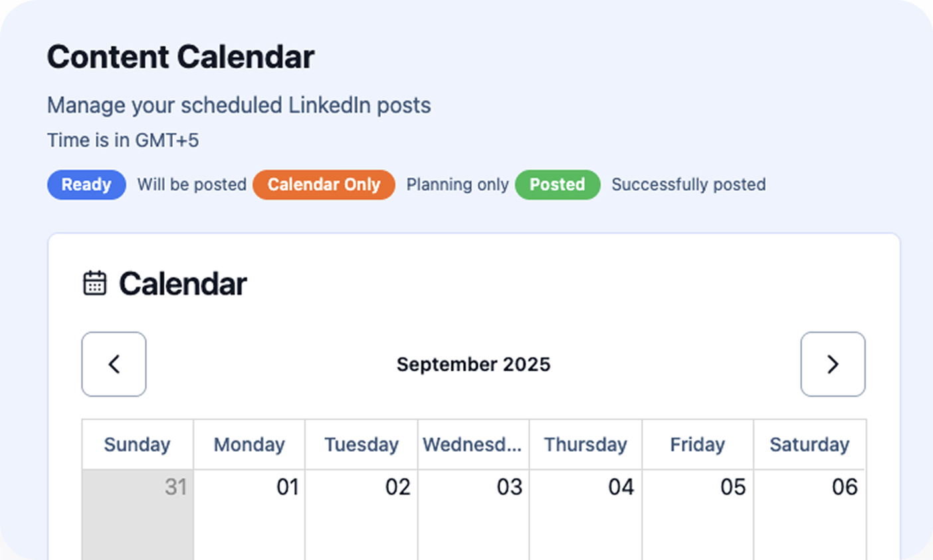The width and height of the screenshot is (933, 560).
Task: Select the Saturday column header
Action: (x=809, y=444)
